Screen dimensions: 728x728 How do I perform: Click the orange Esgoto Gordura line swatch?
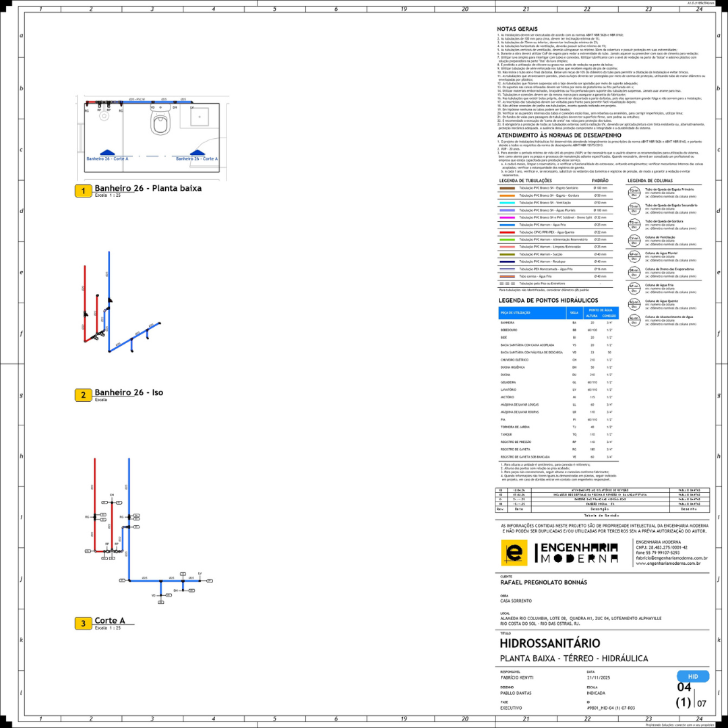click(x=507, y=195)
